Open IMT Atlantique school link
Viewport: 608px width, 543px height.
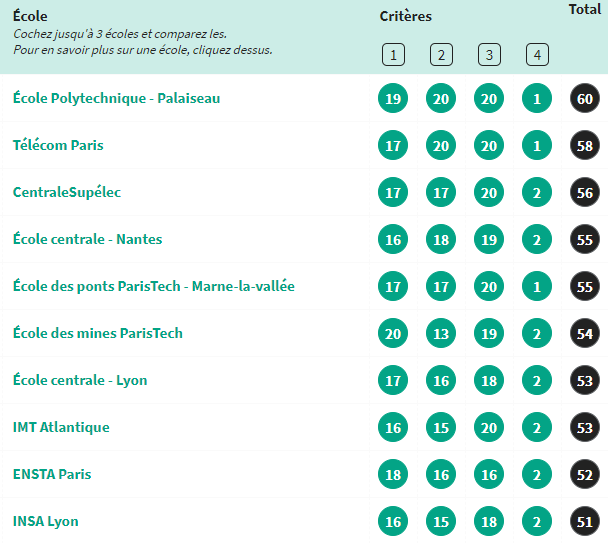click(x=61, y=427)
